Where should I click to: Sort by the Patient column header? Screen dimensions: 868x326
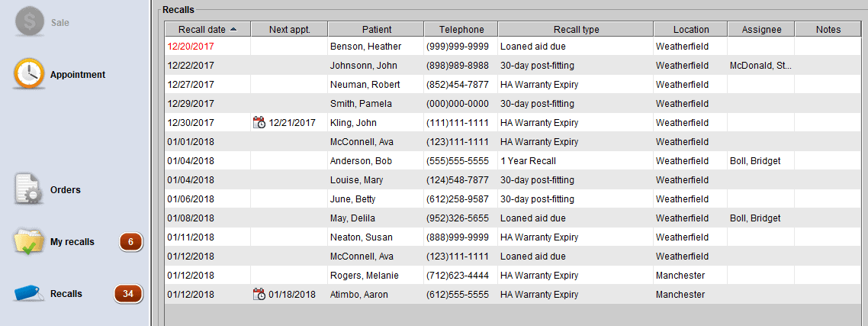pos(376,30)
